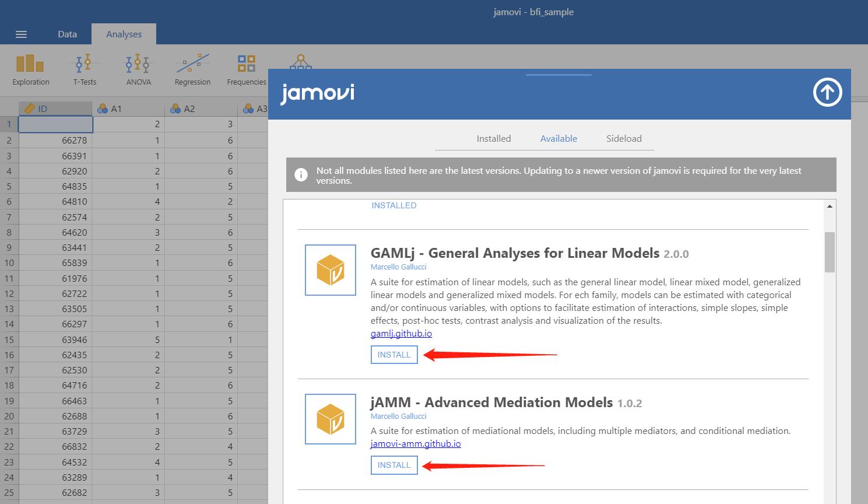This screenshot has width=868, height=504.
Task: Open the T-Tests analyses menu
Action: [x=85, y=69]
